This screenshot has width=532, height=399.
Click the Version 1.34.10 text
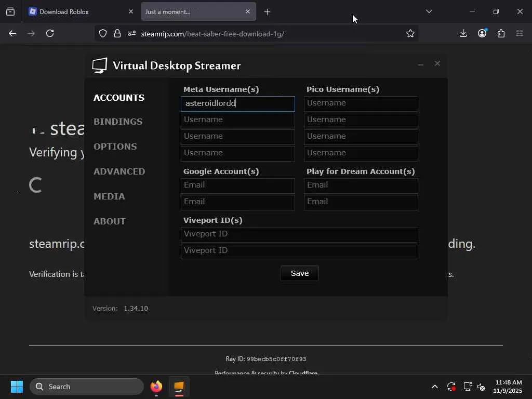(120, 309)
